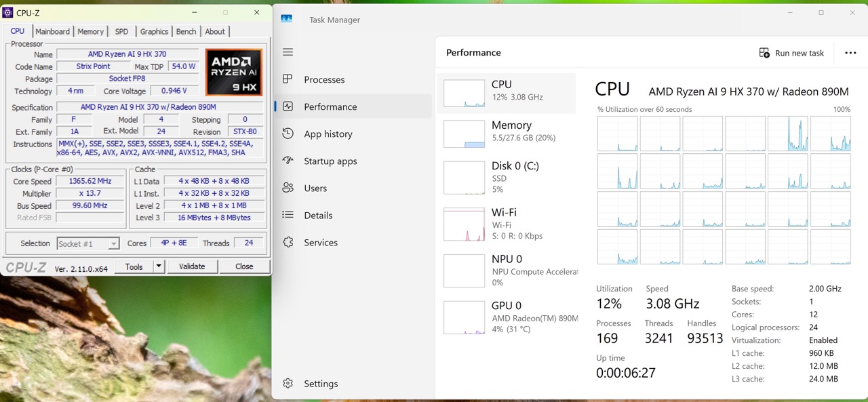This screenshot has width=868, height=402.
Task: Click the App history label
Action: point(328,134)
